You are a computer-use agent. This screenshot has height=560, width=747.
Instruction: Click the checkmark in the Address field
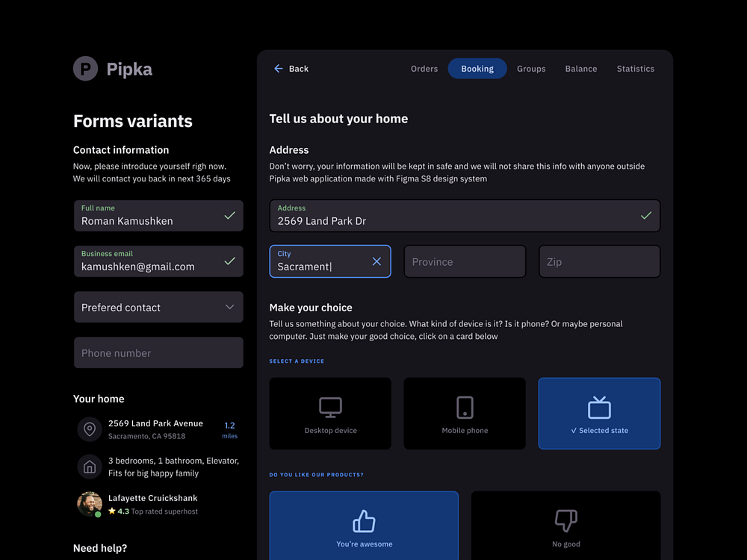click(645, 216)
